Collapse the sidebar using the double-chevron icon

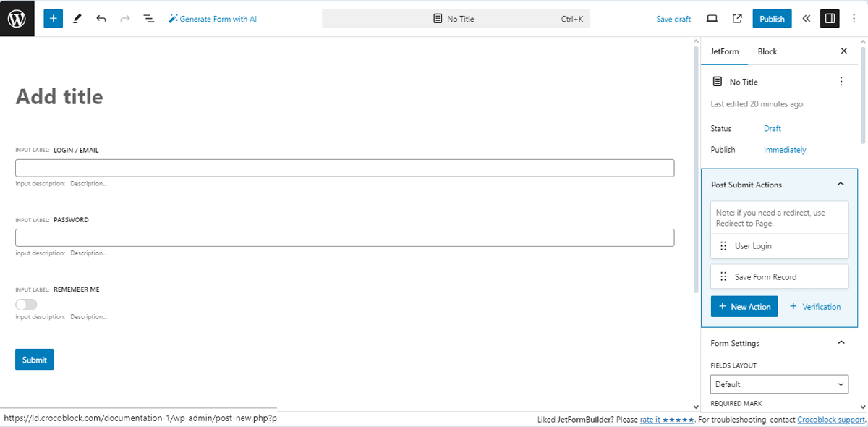[x=806, y=18]
